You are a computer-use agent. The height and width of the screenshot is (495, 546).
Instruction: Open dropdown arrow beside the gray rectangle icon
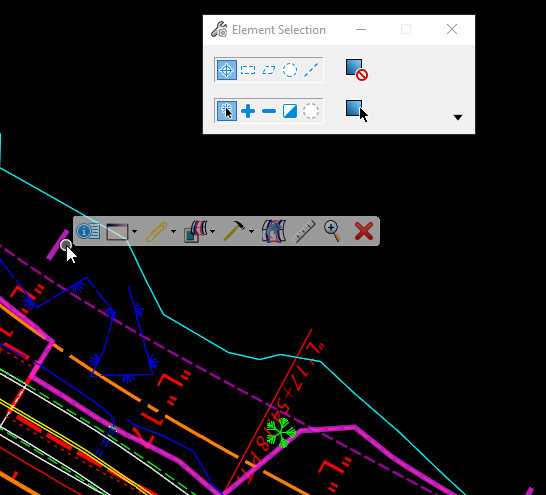134,231
